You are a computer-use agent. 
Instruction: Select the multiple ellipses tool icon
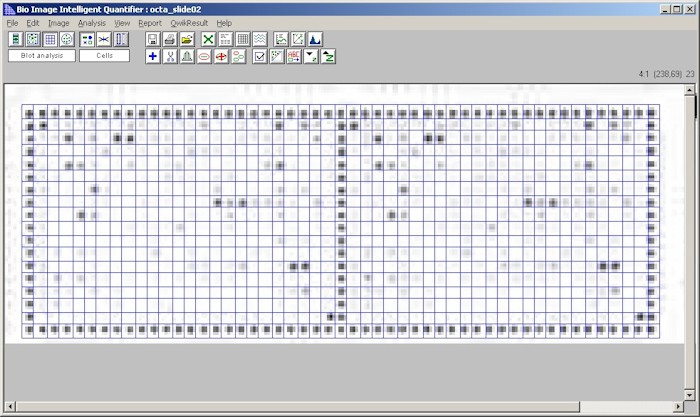click(x=238, y=56)
